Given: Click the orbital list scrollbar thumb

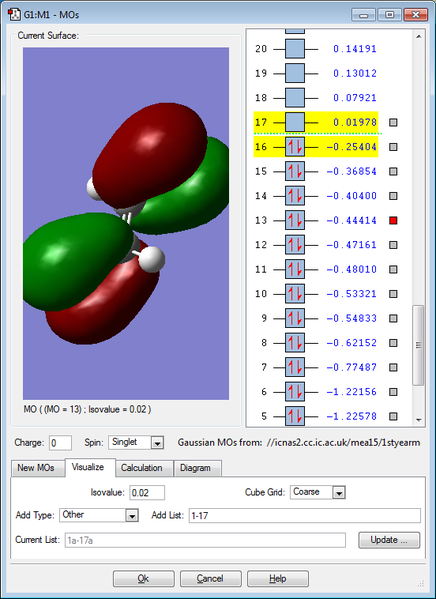Looking at the screenshot, I should (418, 345).
